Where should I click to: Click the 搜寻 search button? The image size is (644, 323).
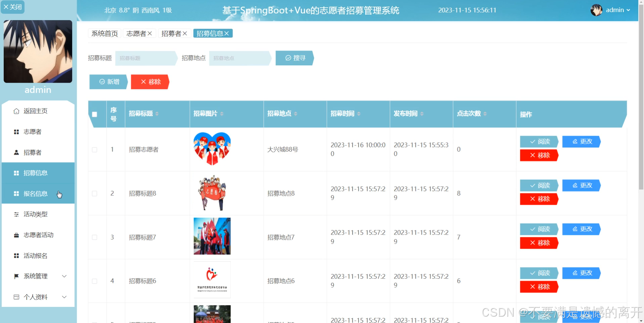tap(294, 58)
